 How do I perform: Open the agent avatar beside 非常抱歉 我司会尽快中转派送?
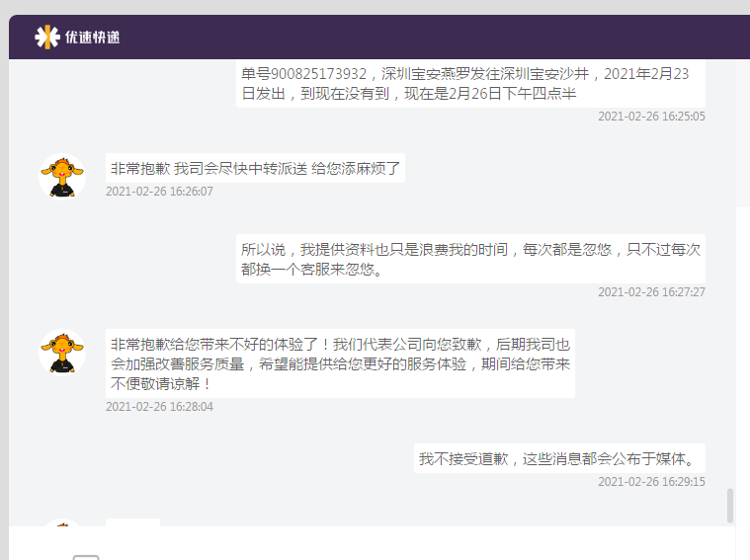(62, 177)
